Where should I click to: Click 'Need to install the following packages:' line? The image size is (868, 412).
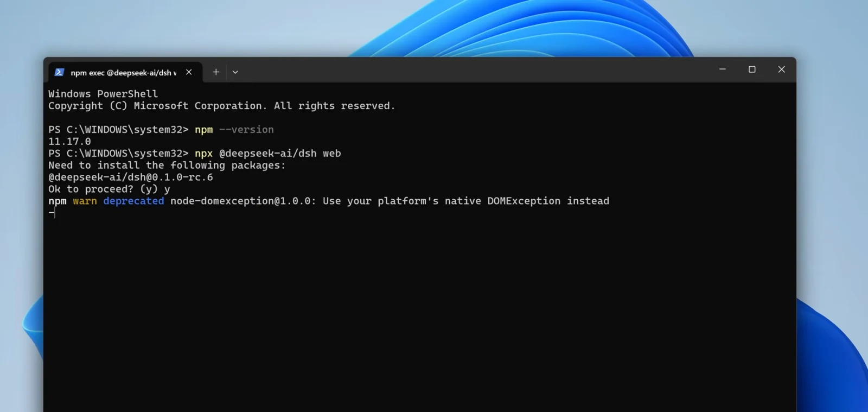(167, 166)
